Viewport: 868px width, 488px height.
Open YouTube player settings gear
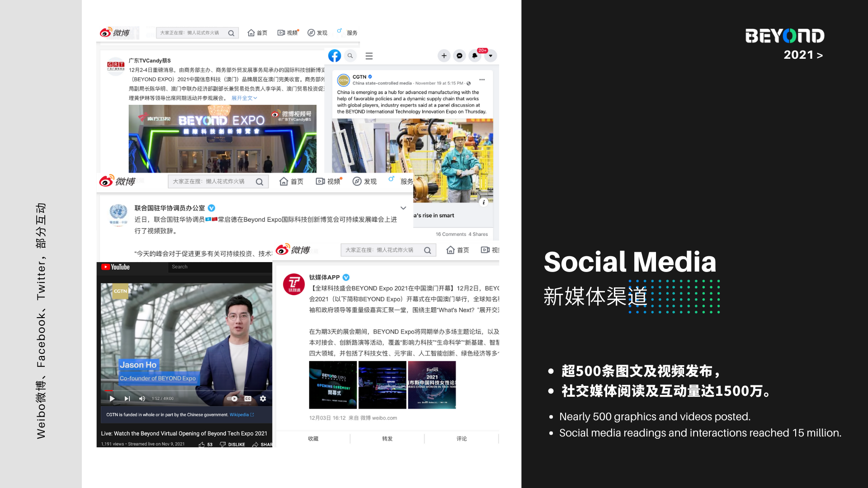[x=263, y=399]
